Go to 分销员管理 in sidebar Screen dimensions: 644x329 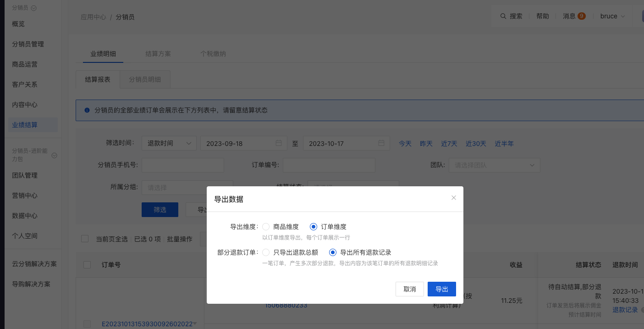click(28, 44)
